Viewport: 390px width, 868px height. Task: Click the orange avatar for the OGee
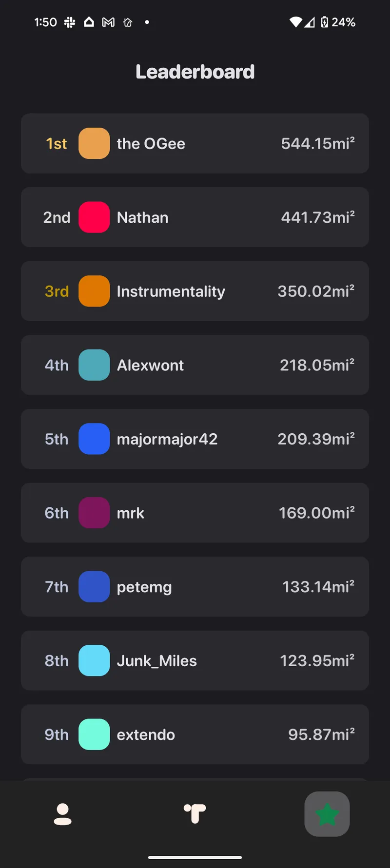click(94, 143)
